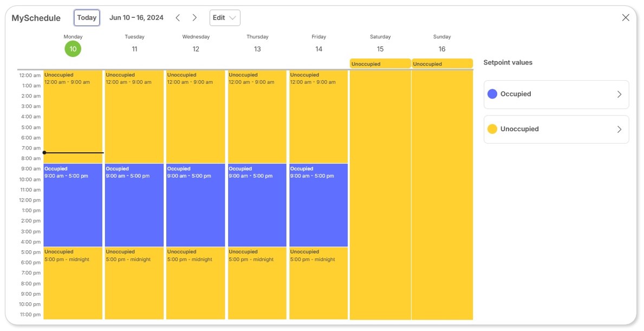The height and width of the screenshot is (331, 644).
Task: Click the Setpoint values heading
Action: point(508,62)
